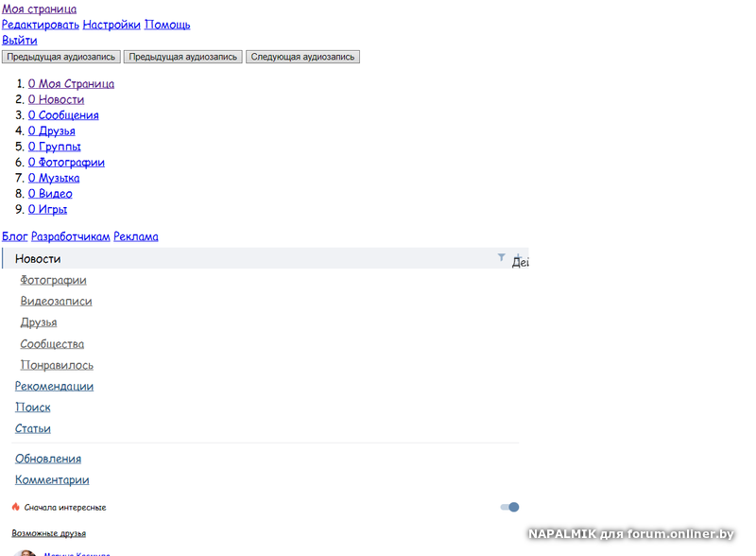
Task: Open the Реклама link
Action: [x=136, y=236]
